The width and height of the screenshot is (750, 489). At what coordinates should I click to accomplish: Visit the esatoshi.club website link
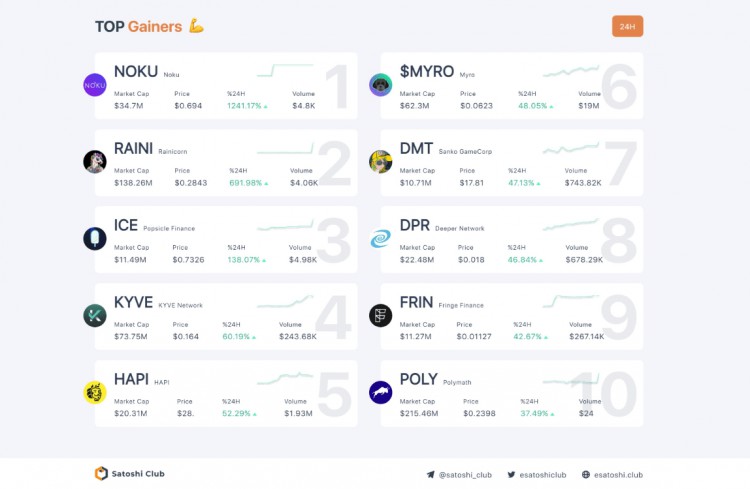[612, 475]
